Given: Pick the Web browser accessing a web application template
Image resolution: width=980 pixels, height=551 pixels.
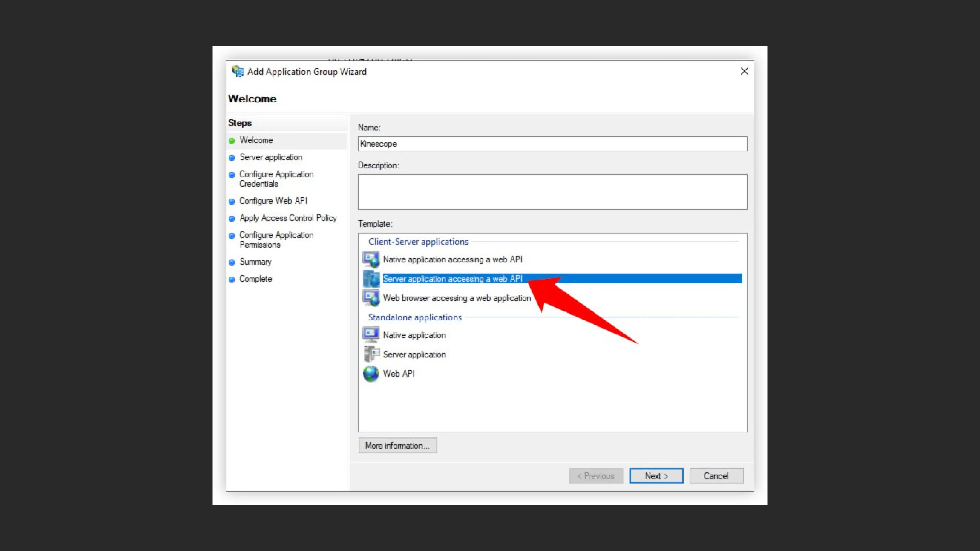Looking at the screenshot, I should [x=457, y=298].
